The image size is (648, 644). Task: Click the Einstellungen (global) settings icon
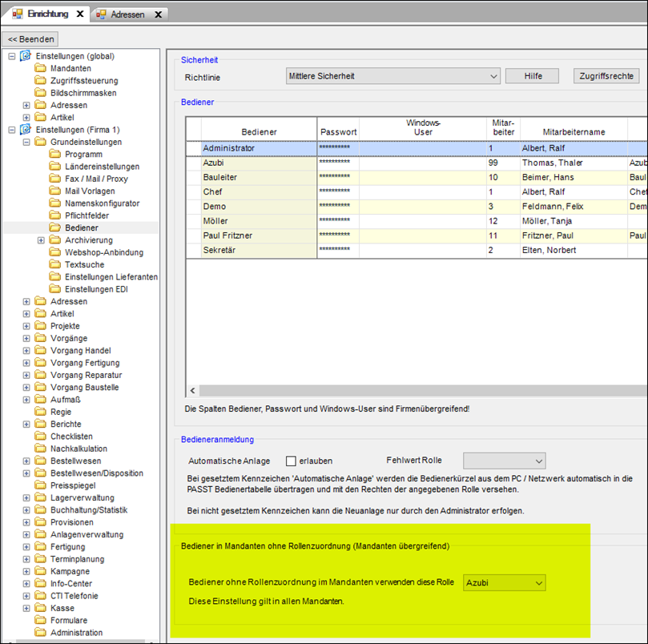pyautogui.click(x=26, y=56)
